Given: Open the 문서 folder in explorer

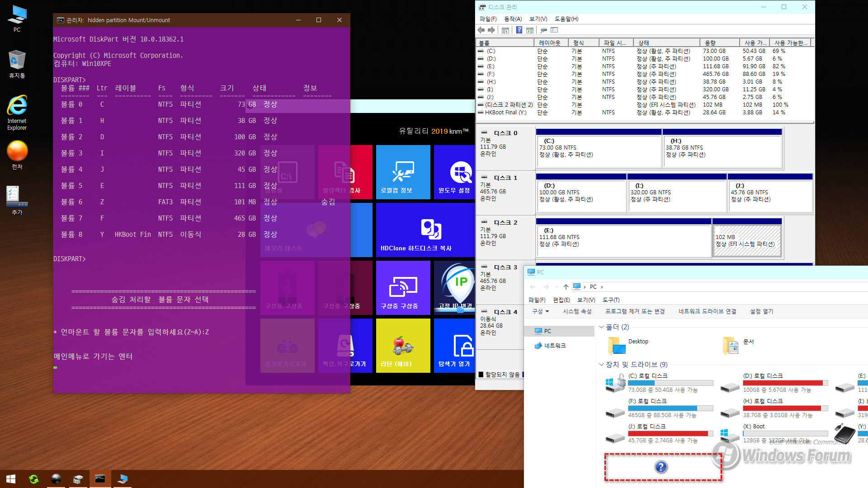Looking at the screenshot, I should pos(739,346).
